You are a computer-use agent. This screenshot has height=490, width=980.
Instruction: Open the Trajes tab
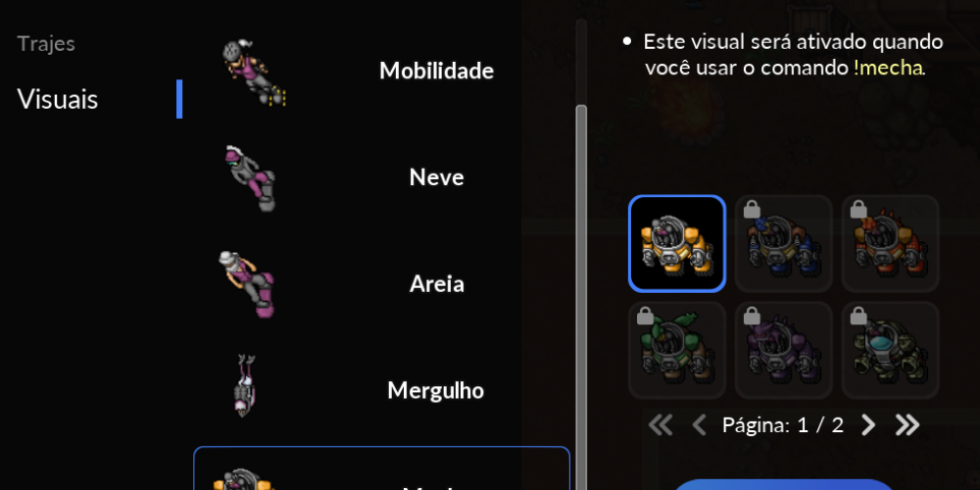[46, 44]
